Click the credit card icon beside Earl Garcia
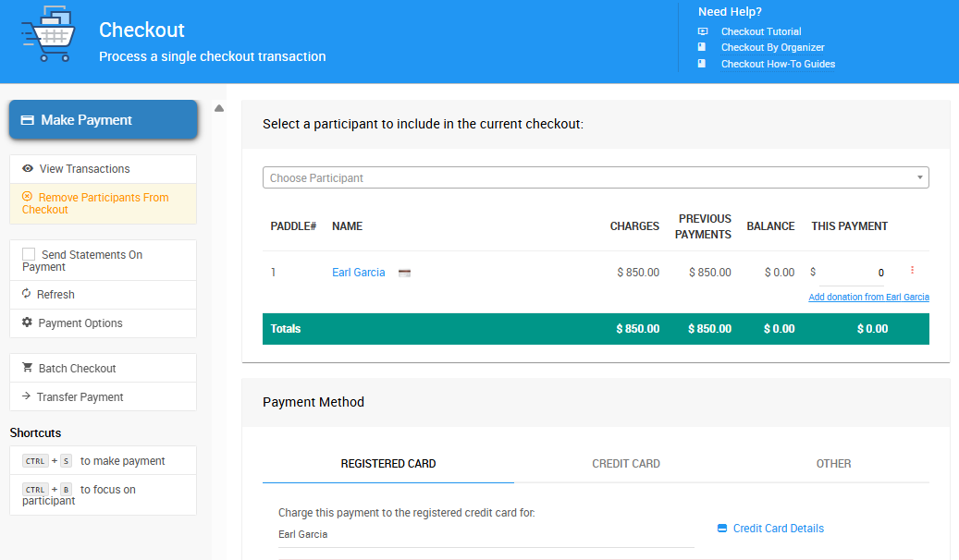 point(403,272)
